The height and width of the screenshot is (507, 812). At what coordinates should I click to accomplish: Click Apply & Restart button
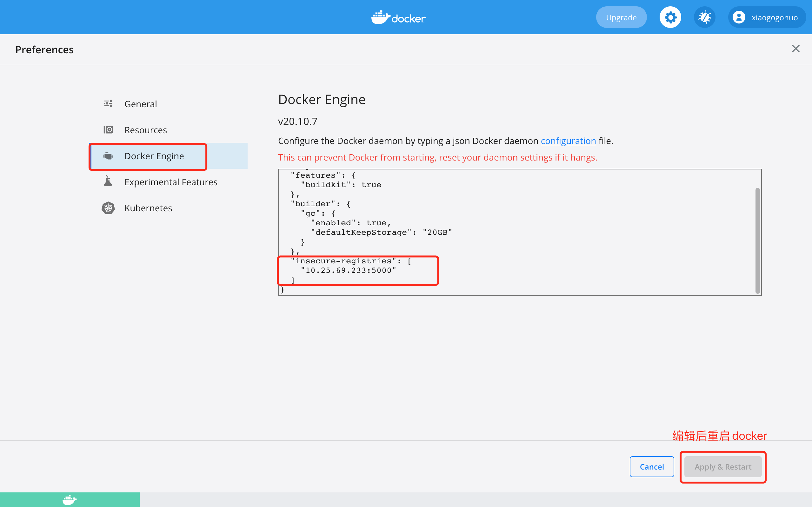(722, 466)
